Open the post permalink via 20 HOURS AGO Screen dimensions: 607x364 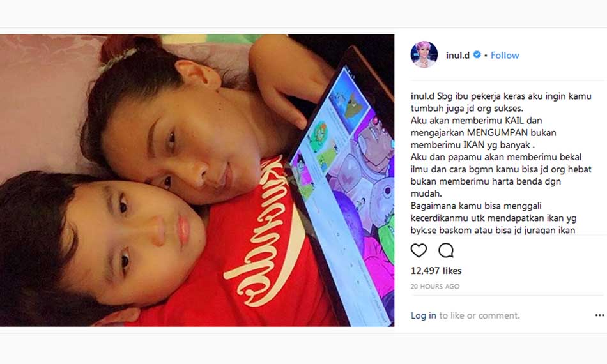coord(435,287)
